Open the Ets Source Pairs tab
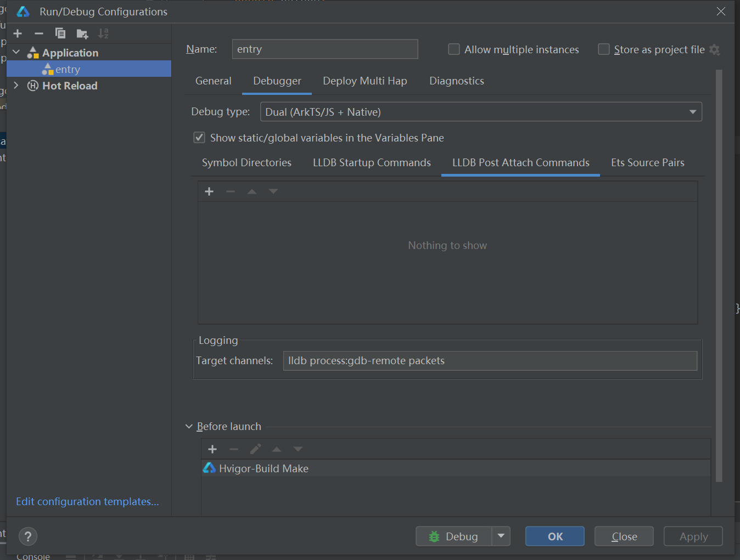 (x=648, y=162)
